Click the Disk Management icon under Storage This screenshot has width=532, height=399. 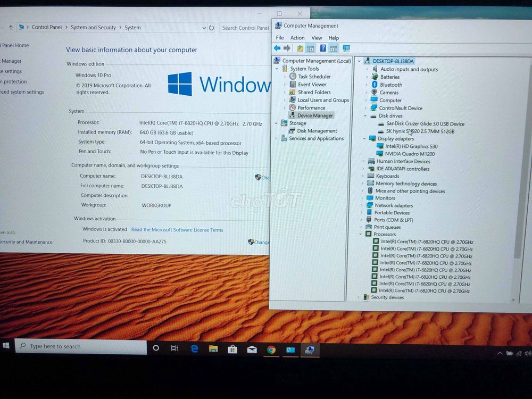click(292, 131)
